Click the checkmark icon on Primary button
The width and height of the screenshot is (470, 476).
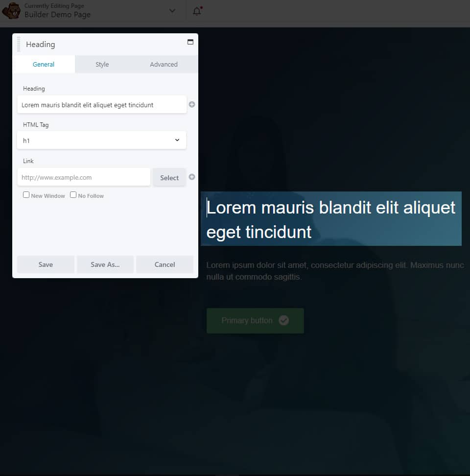point(283,320)
